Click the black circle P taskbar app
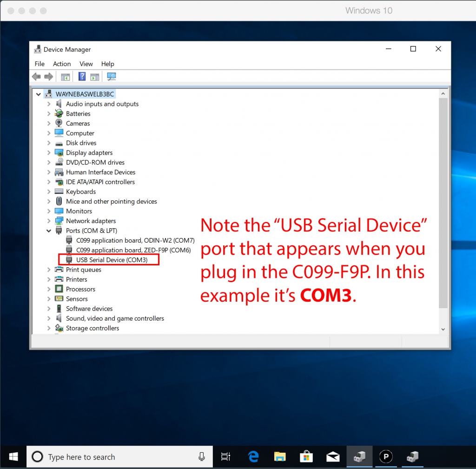Viewport: 476px width, 469px height. tap(386, 456)
